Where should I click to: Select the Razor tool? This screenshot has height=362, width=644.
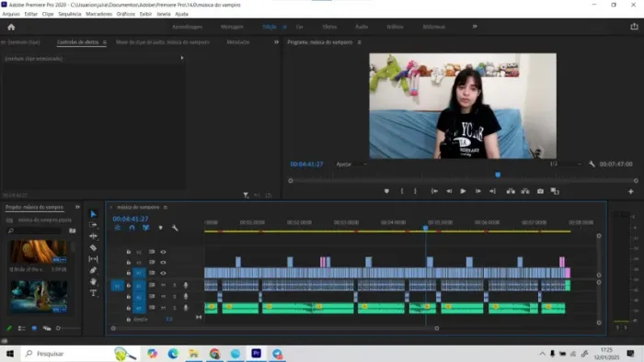point(93,248)
